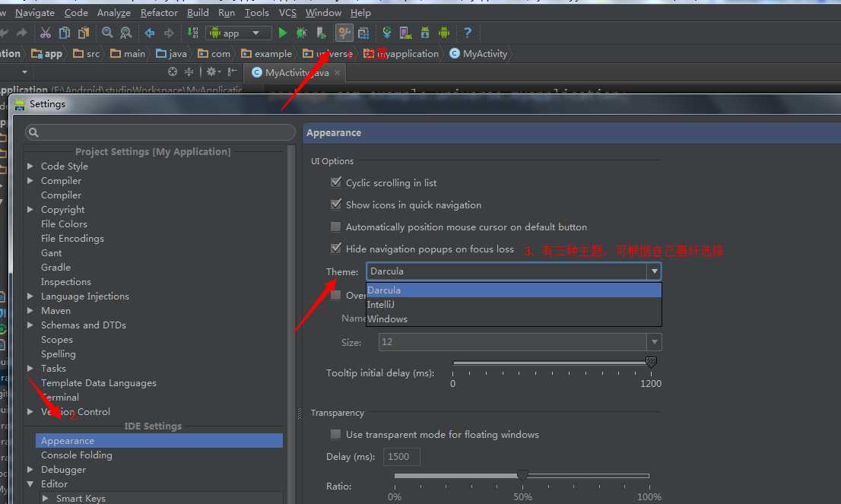The width and height of the screenshot is (841, 504).
Task: Choose IntelliJ from the theme list
Action: click(514, 304)
